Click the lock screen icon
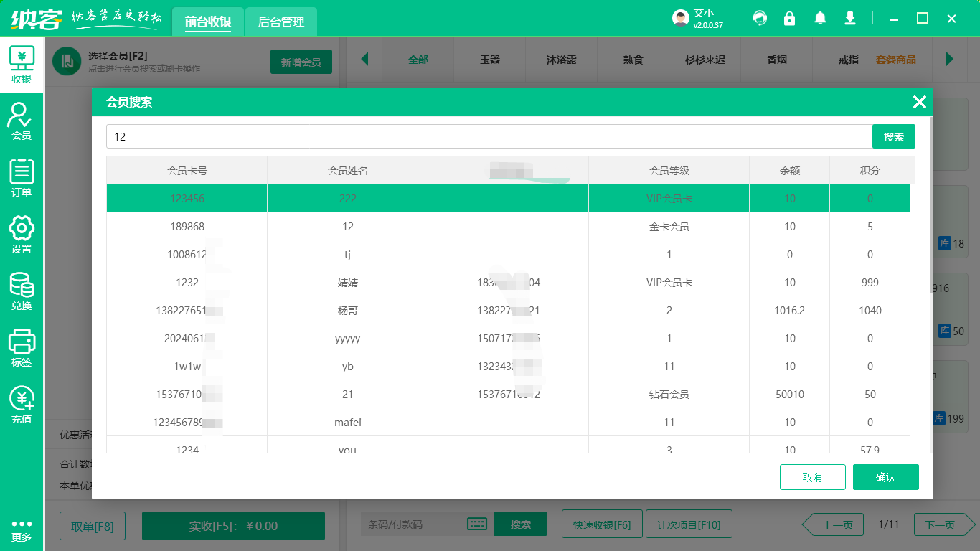The height and width of the screenshot is (551, 980). click(790, 18)
